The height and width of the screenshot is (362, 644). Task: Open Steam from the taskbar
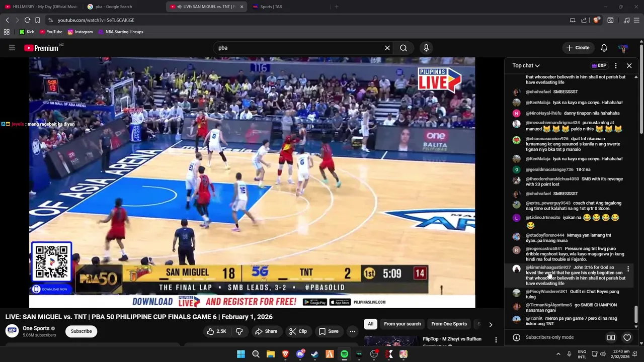tap(314, 354)
